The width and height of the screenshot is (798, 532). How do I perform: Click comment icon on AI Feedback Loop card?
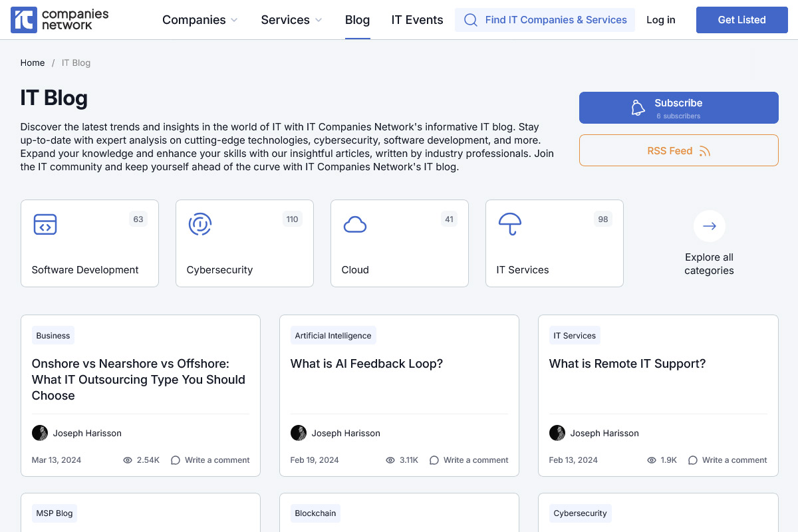click(434, 460)
